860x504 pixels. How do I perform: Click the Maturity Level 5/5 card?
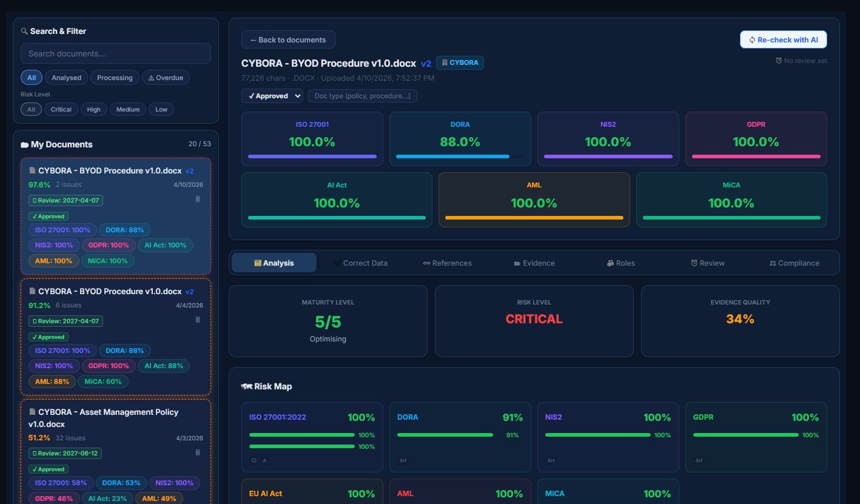(x=328, y=321)
